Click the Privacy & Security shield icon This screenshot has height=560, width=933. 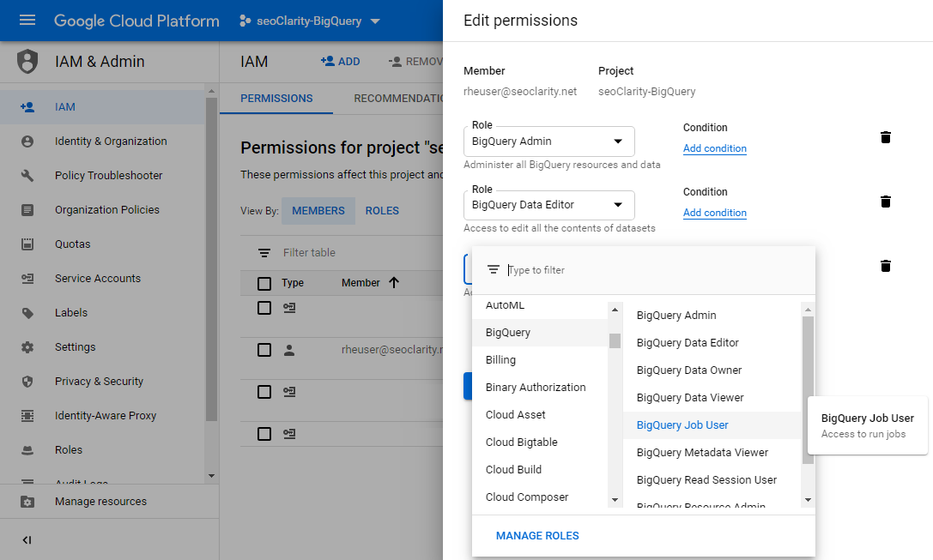[27, 382]
